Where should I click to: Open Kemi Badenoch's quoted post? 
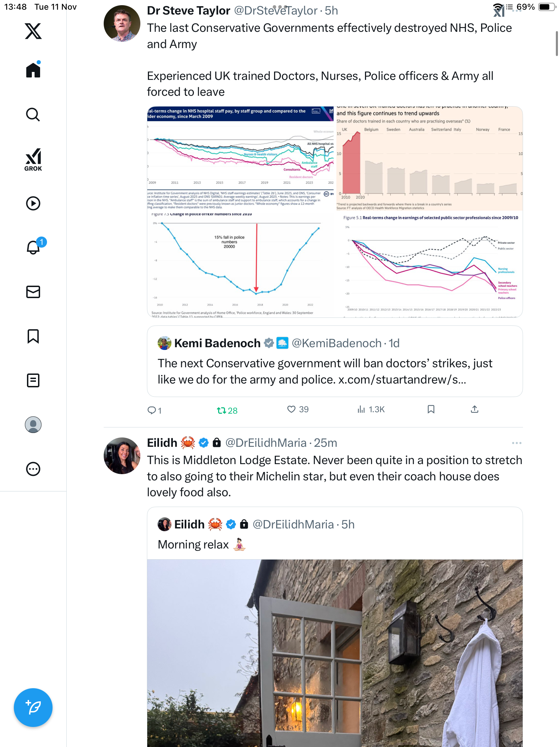[335, 361]
